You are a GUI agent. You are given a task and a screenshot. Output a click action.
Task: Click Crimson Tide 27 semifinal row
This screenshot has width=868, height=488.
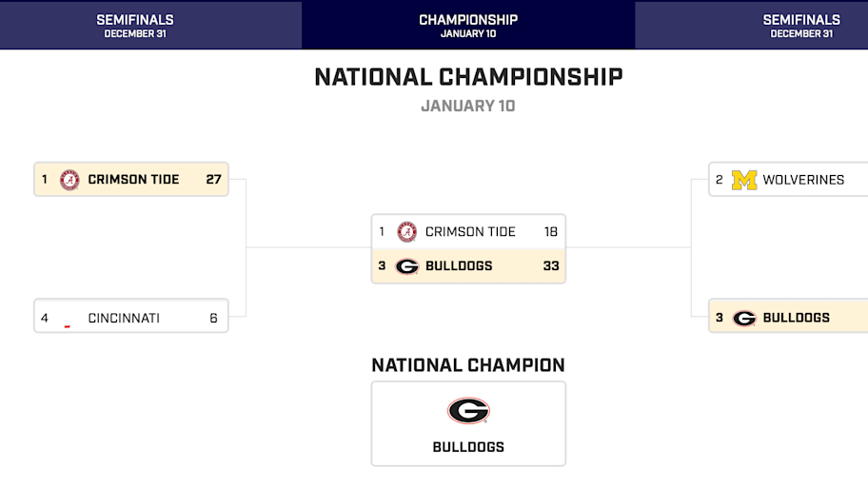coord(131,179)
